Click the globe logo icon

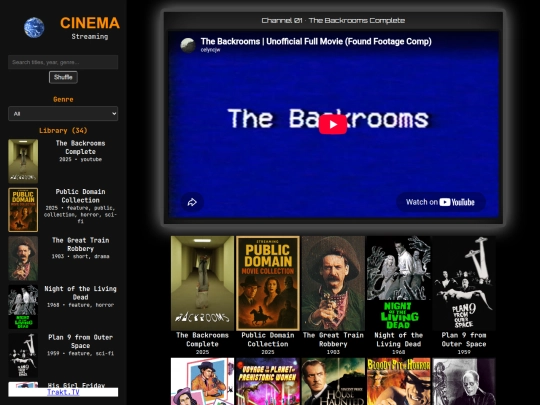(34, 28)
